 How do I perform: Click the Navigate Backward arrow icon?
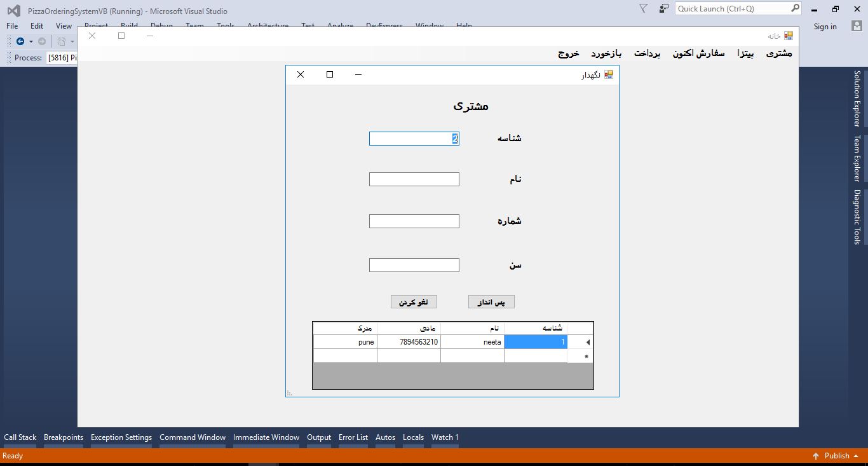coord(20,41)
